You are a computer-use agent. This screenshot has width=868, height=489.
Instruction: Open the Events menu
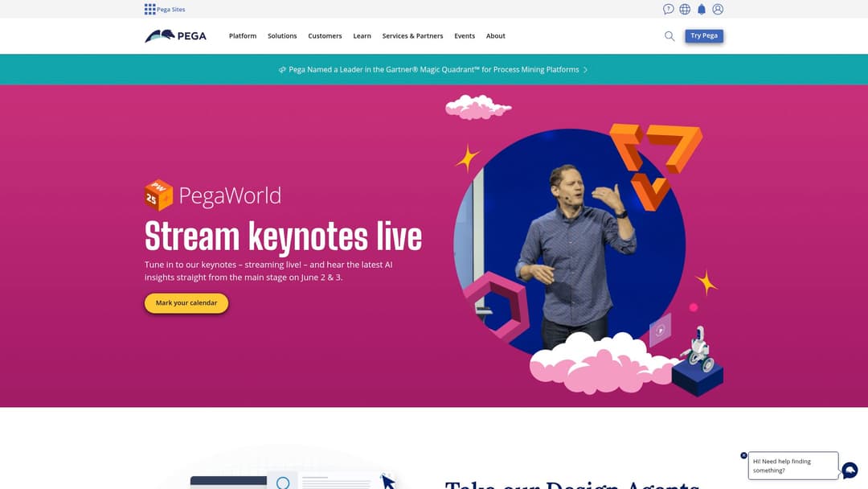(465, 36)
